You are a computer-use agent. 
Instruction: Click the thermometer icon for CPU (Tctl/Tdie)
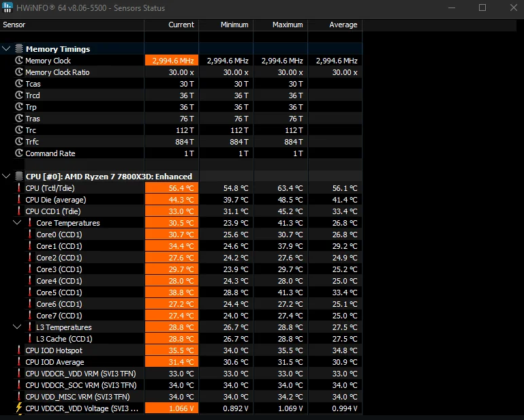[x=19, y=188]
